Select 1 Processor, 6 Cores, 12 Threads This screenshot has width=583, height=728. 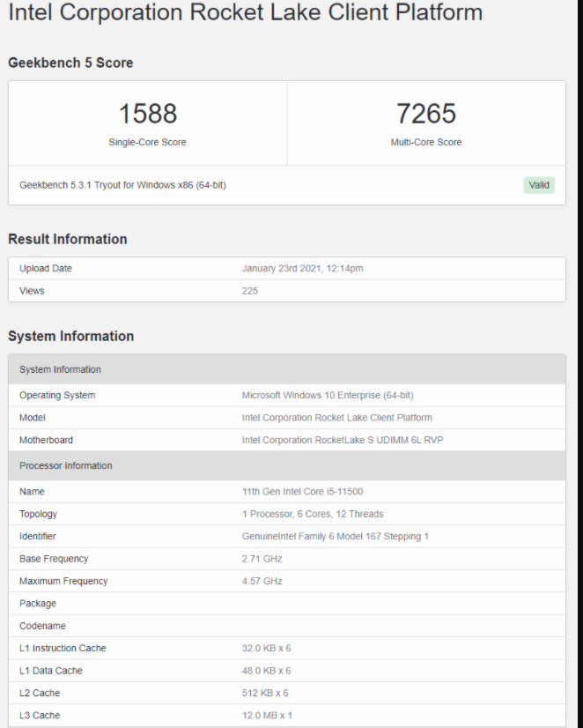coord(313,514)
